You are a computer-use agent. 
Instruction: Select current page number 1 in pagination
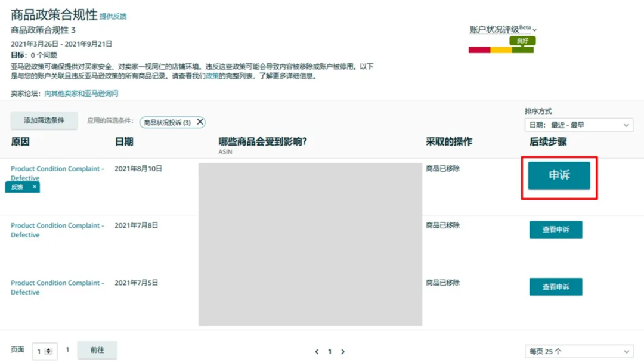pos(330,352)
